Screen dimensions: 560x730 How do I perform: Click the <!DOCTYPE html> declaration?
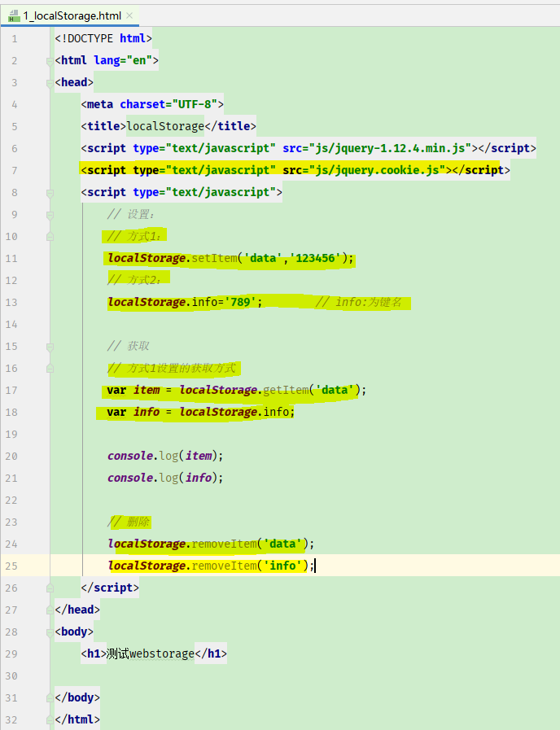coord(103,38)
